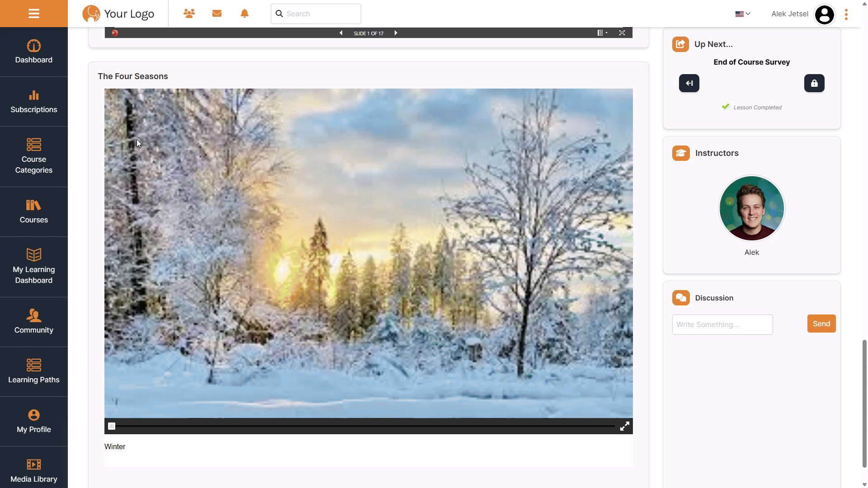Open the vertical three-dot options menu
Screen dimensions: 868x488
pyautogui.click(x=846, y=14)
